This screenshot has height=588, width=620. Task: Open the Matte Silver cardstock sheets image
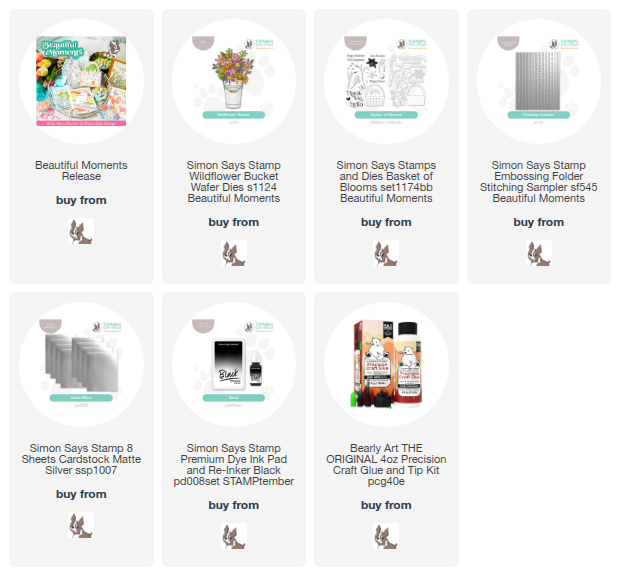81,364
